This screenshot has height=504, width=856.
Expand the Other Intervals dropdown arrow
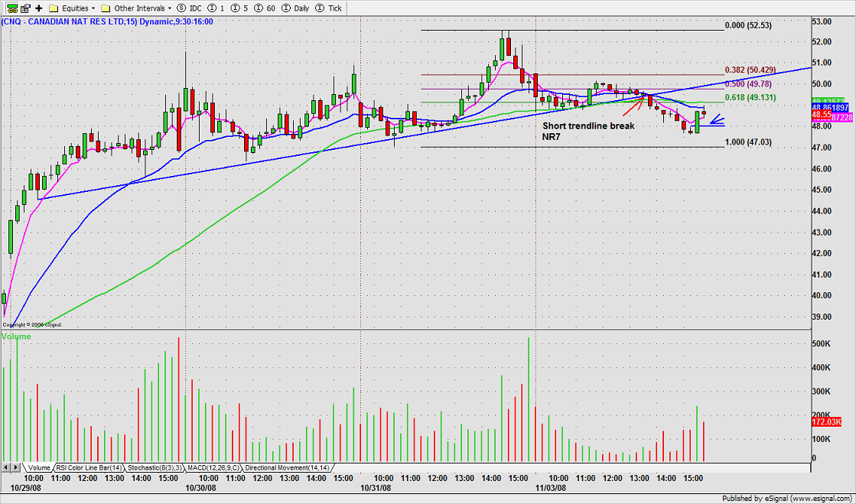[x=170, y=8]
